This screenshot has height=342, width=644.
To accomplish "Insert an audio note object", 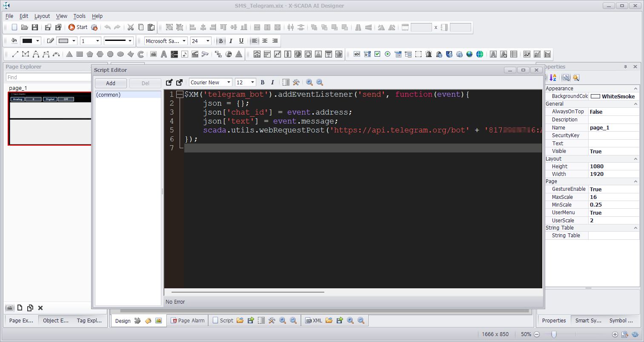I will click(x=184, y=54).
